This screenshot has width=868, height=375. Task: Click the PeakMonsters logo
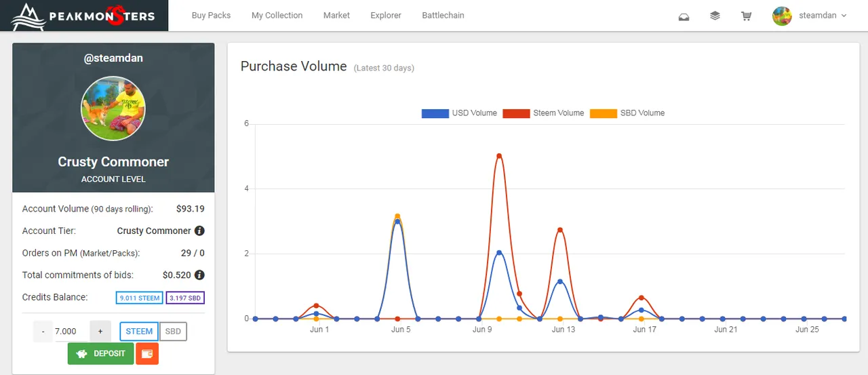pyautogui.click(x=84, y=16)
